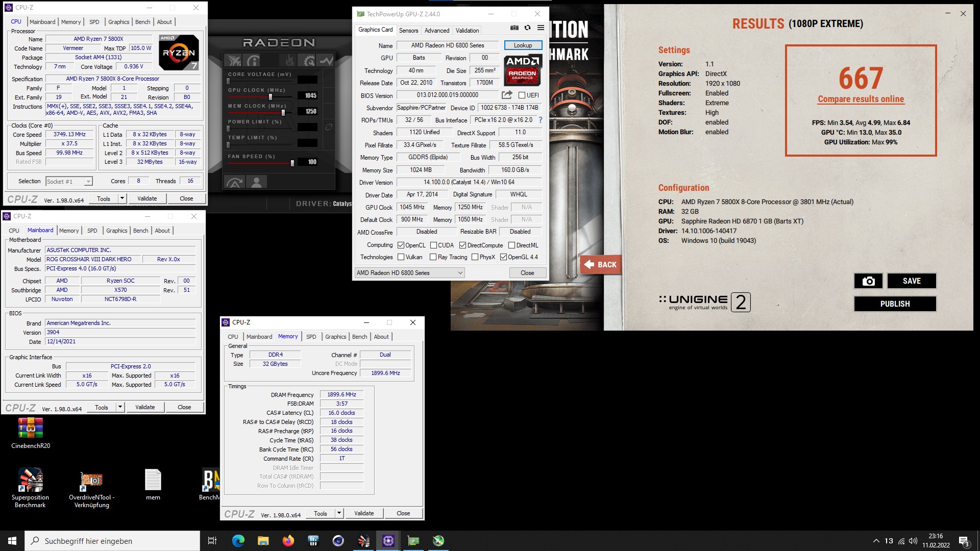
Task: Click the Windows Start button
Action: point(12,541)
